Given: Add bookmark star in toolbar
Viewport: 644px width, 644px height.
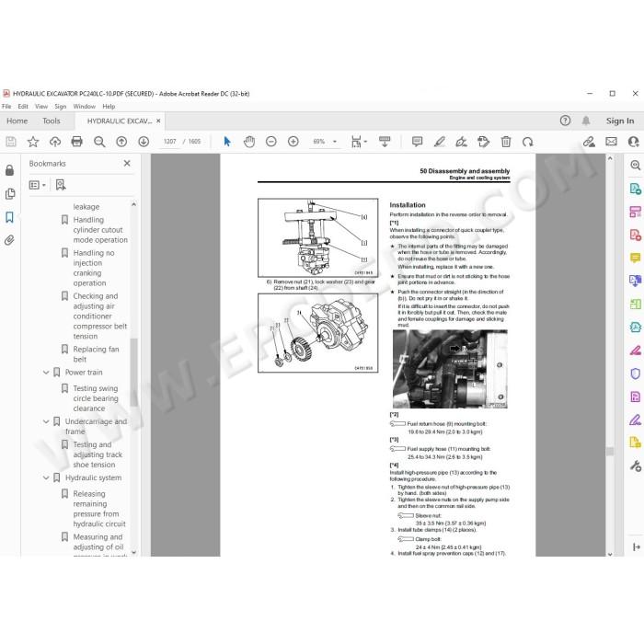Looking at the screenshot, I should point(33,142).
